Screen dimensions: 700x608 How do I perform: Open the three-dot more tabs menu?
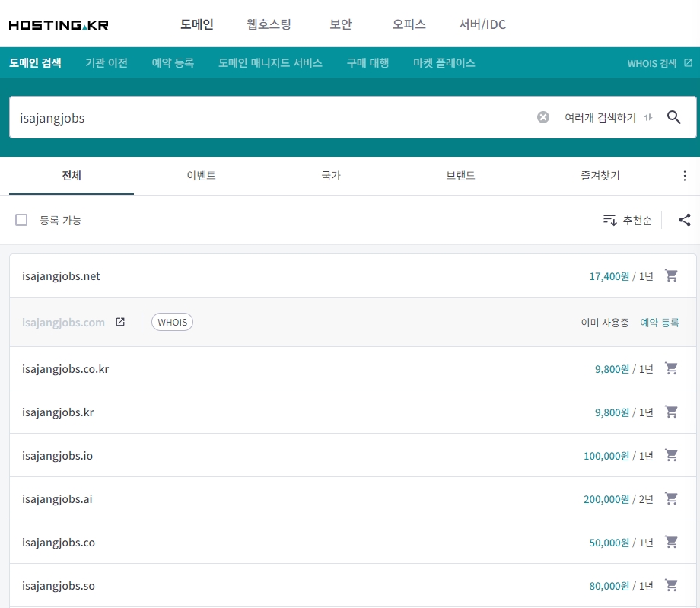point(684,176)
